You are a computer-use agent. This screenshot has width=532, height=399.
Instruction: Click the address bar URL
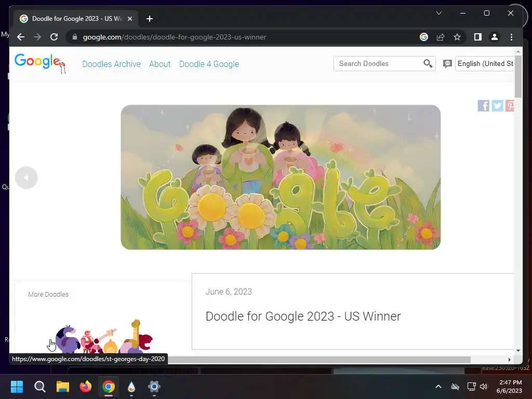175,37
